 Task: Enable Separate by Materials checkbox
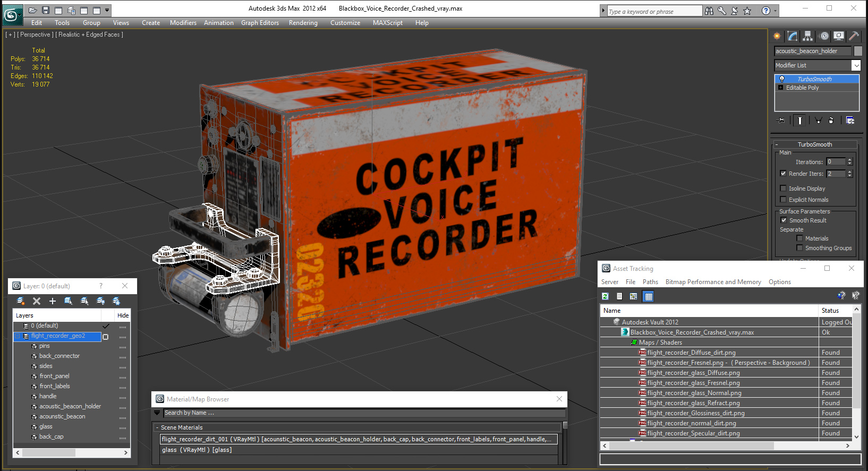click(x=799, y=238)
